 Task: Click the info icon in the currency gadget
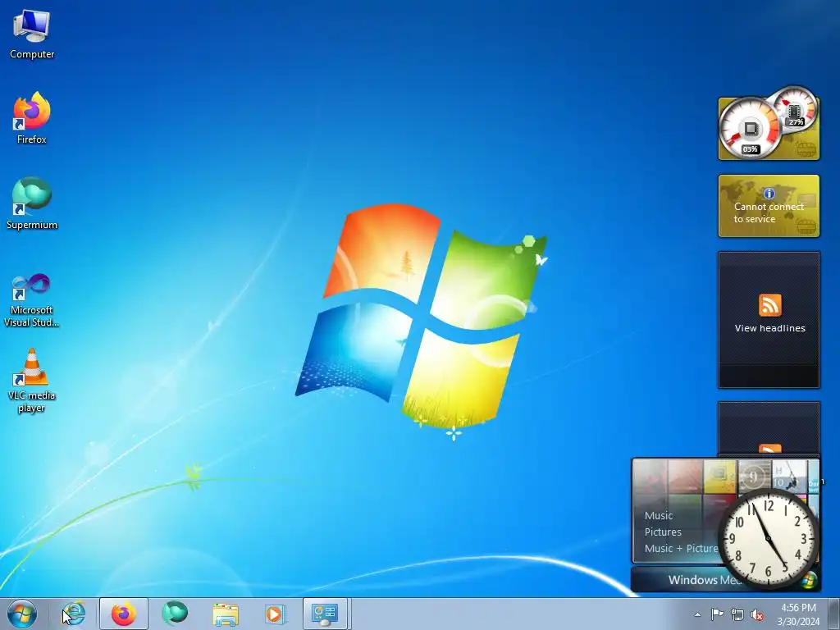click(769, 194)
